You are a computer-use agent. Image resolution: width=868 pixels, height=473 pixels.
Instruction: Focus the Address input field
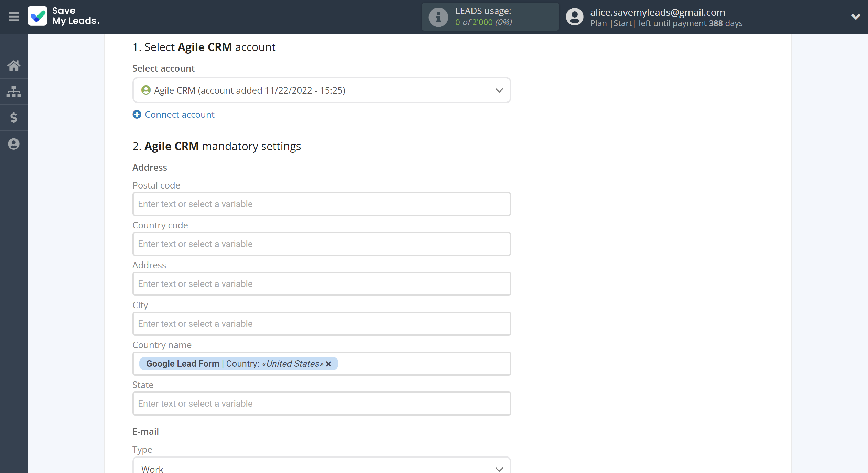click(x=322, y=284)
